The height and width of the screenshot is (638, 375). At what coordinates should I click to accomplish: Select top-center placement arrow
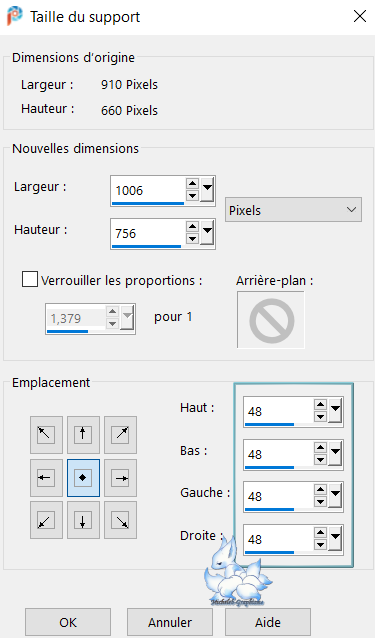[x=83, y=435]
